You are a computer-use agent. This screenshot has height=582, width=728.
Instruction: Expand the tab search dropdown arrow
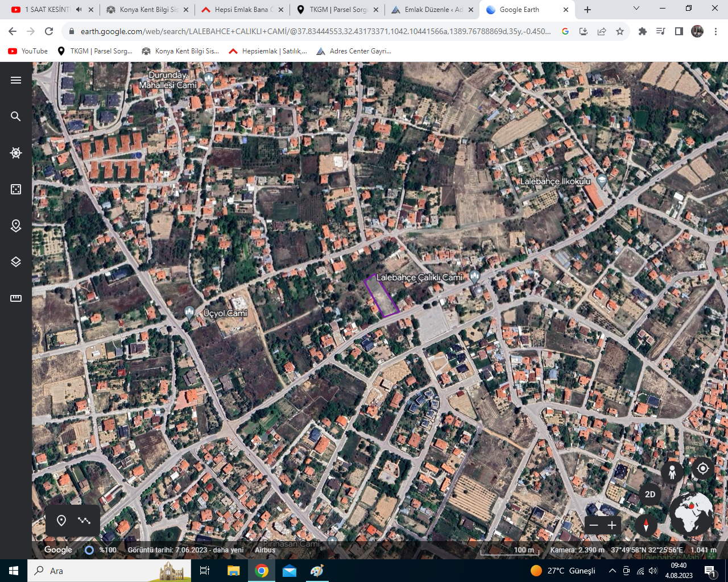pos(636,9)
